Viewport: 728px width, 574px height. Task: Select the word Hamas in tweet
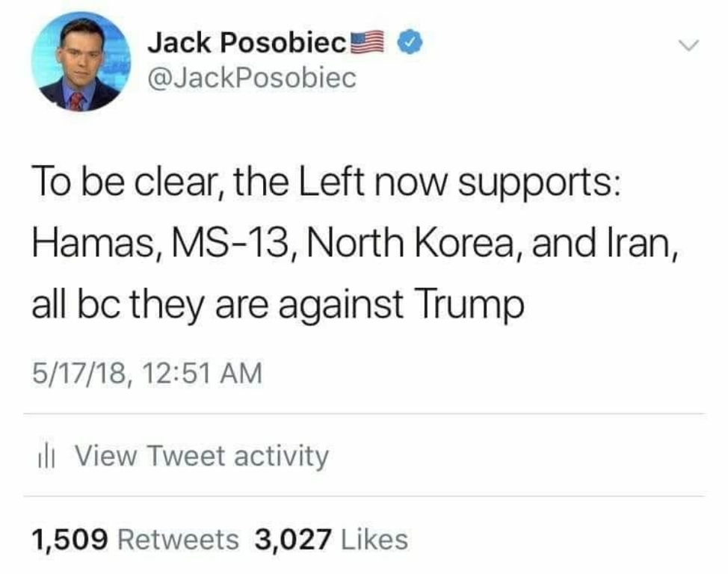click(x=94, y=244)
